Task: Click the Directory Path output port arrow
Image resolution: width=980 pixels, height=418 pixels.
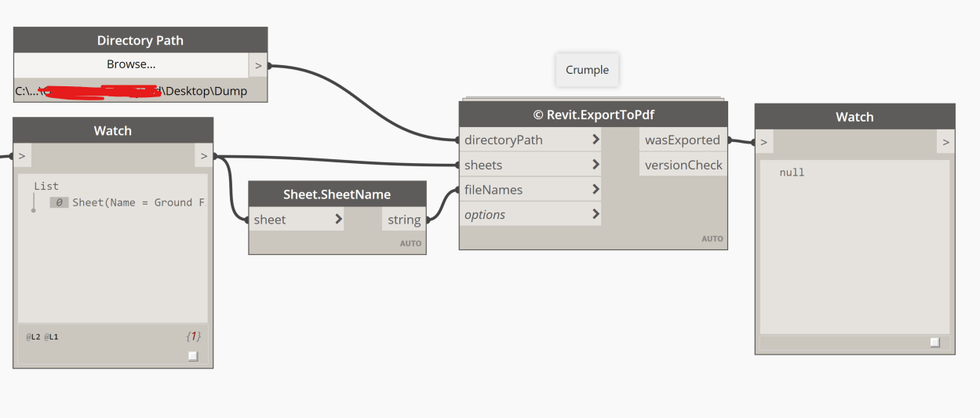Action: click(x=258, y=66)
